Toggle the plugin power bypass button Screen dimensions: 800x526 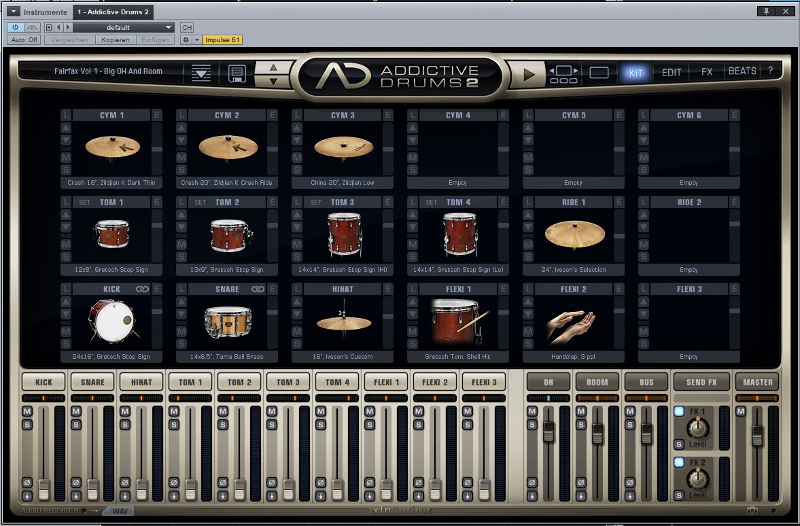(15, 28)
